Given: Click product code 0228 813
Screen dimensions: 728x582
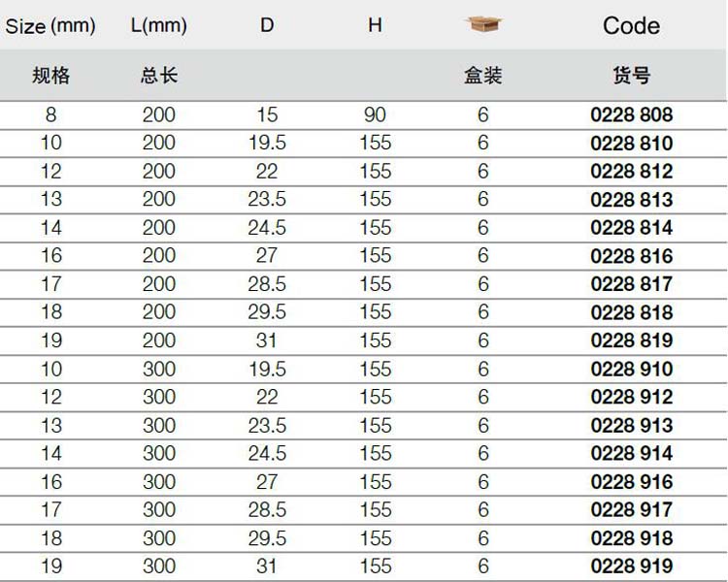Looking at the screenshot, I should (x=631, y=200).
